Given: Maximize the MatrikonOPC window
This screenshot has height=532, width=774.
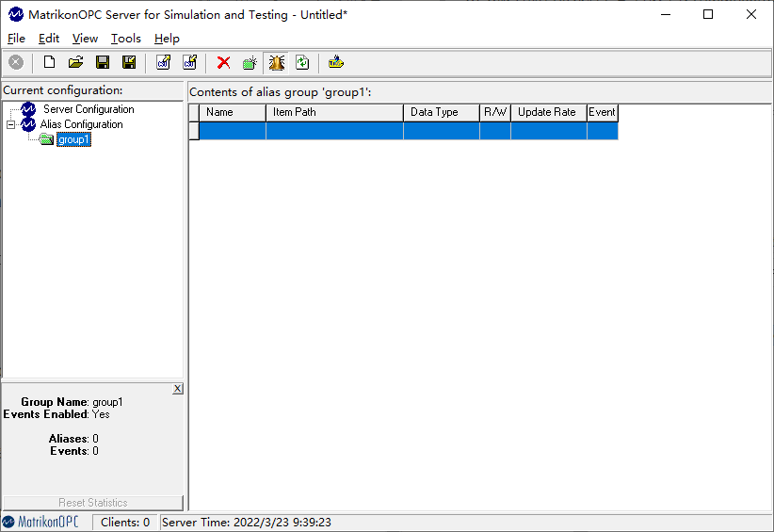Looking at the screenshot, I should tap(708, 14).
